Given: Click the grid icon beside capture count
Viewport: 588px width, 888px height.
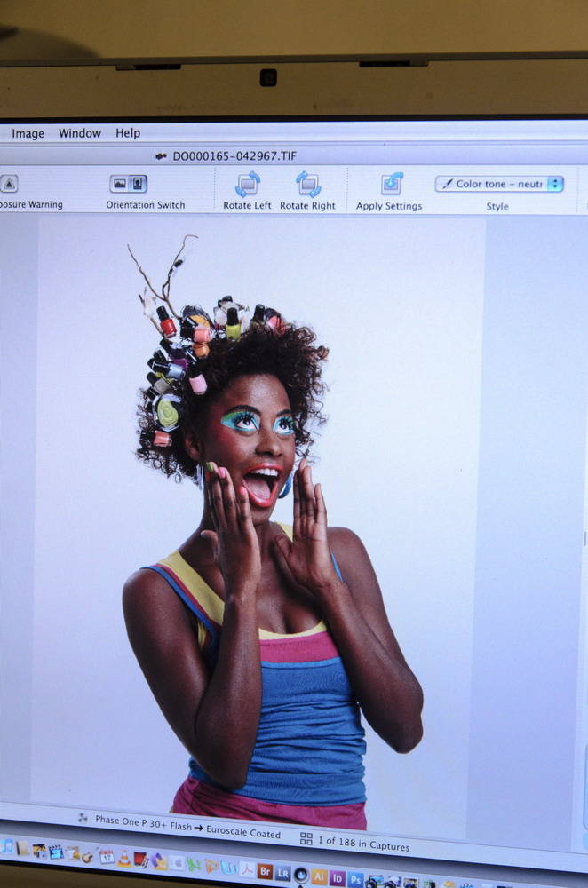Looking at the screenshot, I should pyautogui.click(x=306, y=837).
